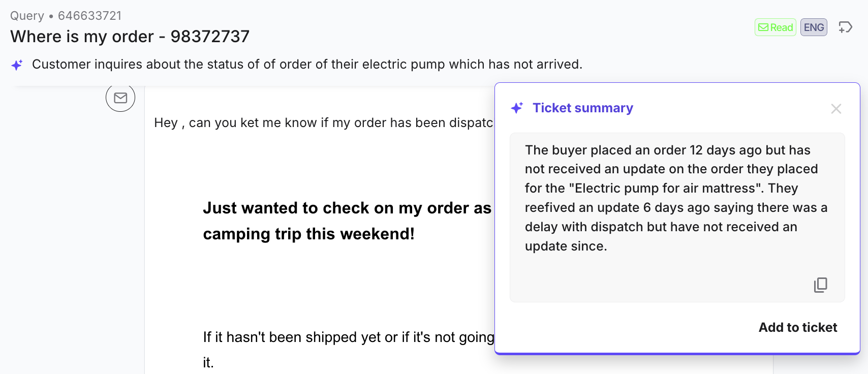Screen dimensions: 868x374
Task: Select the Ticket summary heading
Action: tap(583, 108)
